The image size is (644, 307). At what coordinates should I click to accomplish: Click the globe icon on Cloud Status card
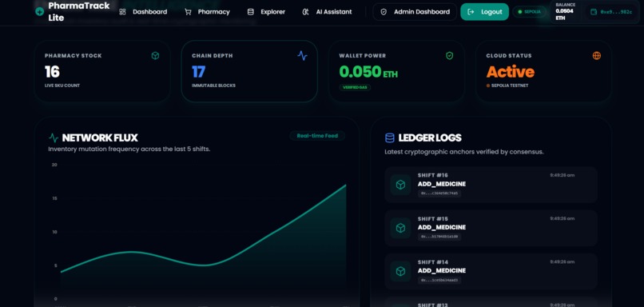pos(597,55)
